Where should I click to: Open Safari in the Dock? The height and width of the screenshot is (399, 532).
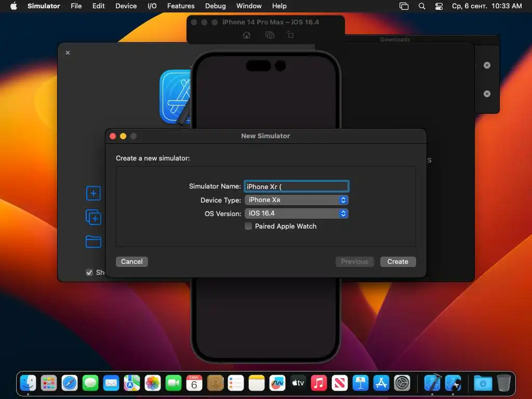click(x=70, y=383)
